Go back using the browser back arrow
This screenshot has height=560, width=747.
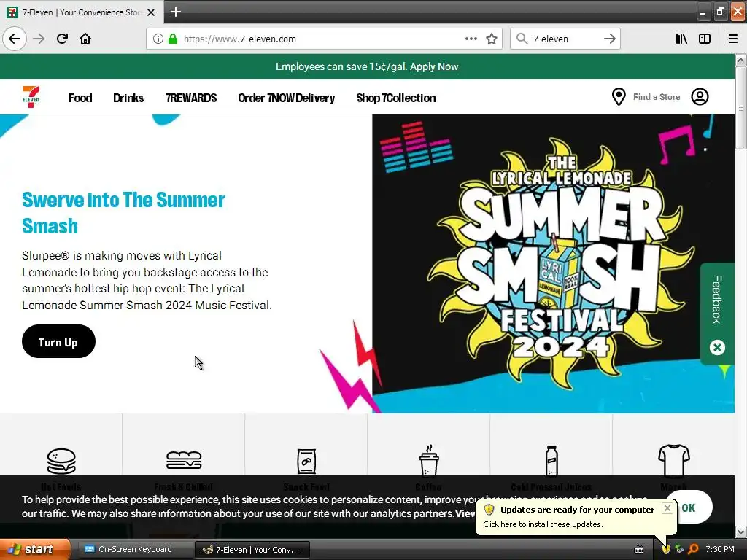[x=15, y=39]
